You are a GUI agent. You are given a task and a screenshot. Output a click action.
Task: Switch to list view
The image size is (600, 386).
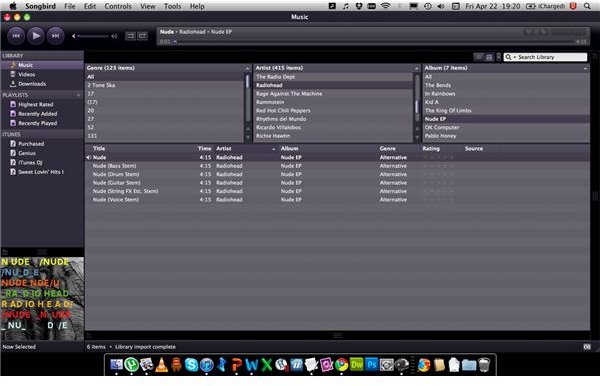pyautogui.click(x=478, y=57)
